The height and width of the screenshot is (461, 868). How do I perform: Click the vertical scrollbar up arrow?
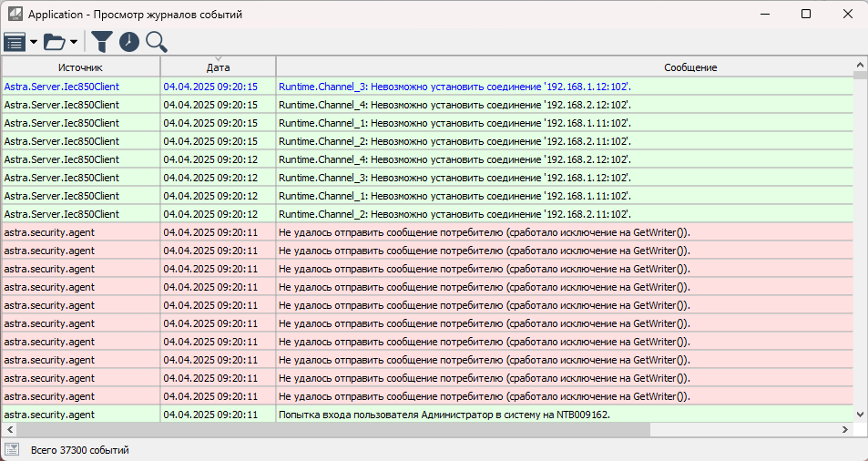[x=861, y=66]
